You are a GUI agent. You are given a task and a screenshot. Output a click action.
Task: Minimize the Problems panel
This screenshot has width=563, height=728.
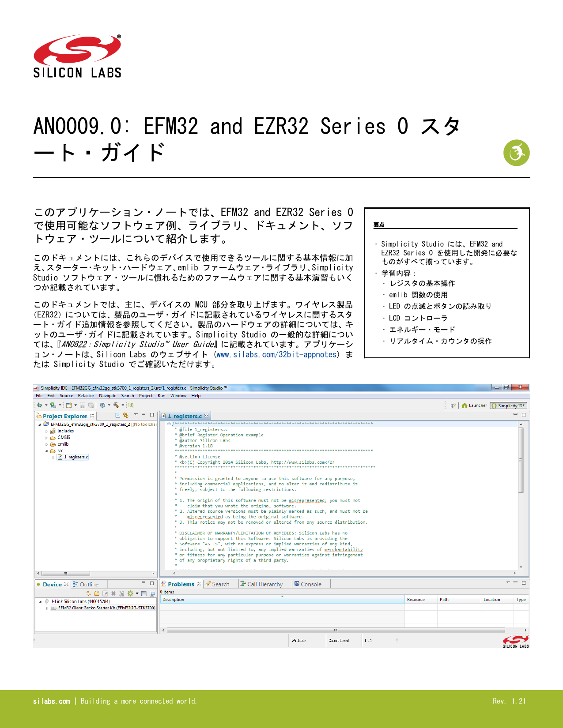[515, 582]
